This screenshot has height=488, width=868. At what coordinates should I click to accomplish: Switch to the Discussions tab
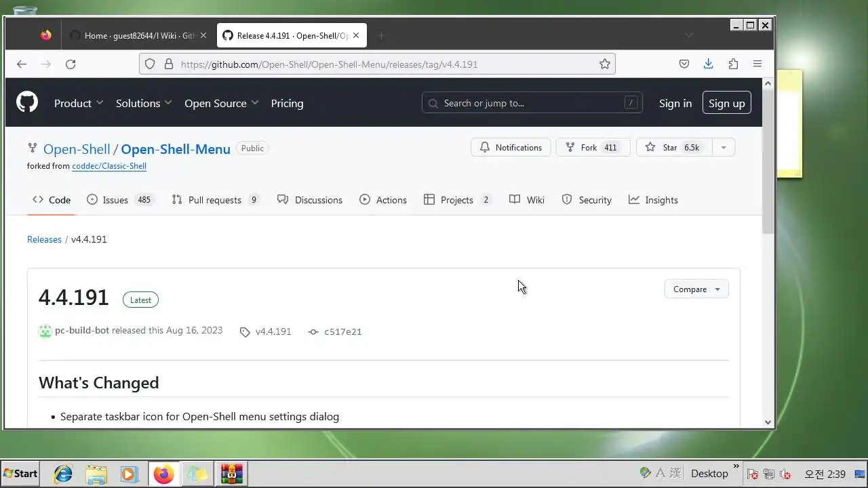[x=310, y=200]
